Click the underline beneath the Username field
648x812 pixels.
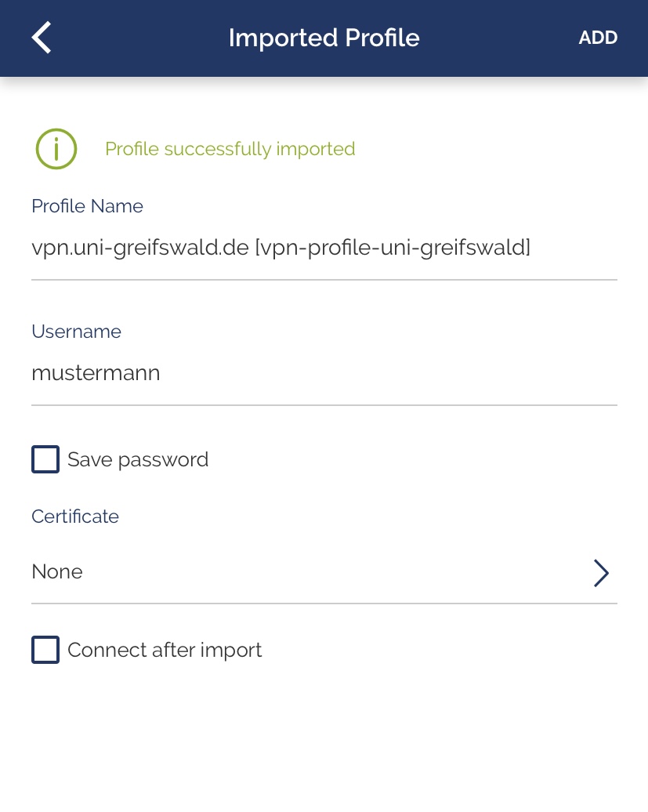324,405
